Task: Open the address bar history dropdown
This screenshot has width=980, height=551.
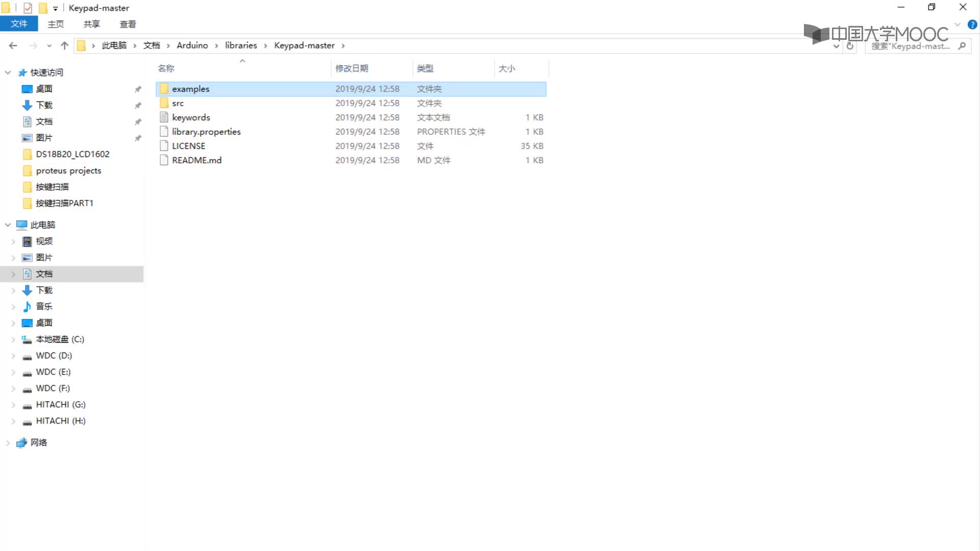Action: pyautogui.click(x=836, y=46)
